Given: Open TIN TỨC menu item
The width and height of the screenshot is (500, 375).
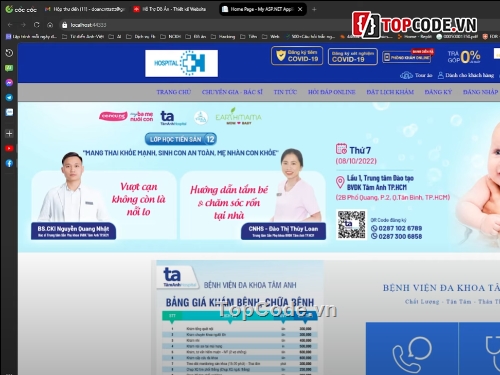Looking at the screenshot, I should [x=285, y=92].
